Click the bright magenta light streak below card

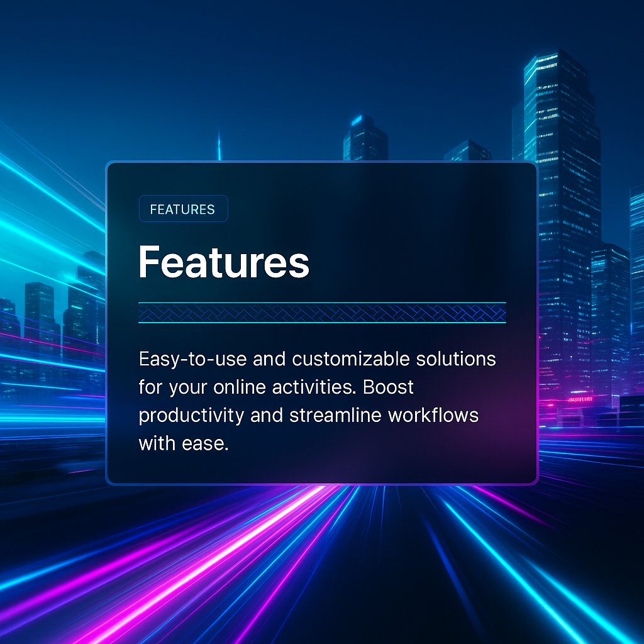point(252,541)
